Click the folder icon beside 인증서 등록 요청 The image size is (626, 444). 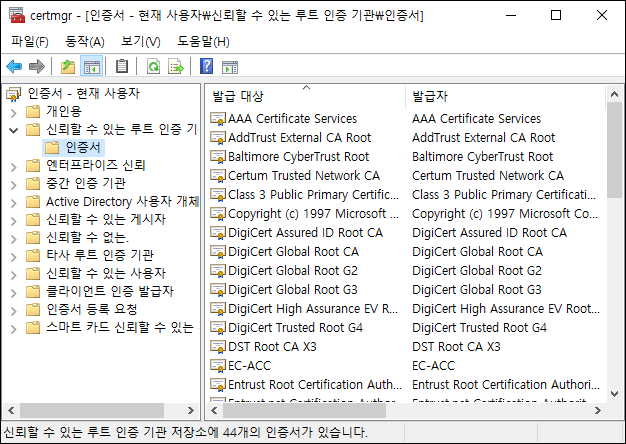33,309
